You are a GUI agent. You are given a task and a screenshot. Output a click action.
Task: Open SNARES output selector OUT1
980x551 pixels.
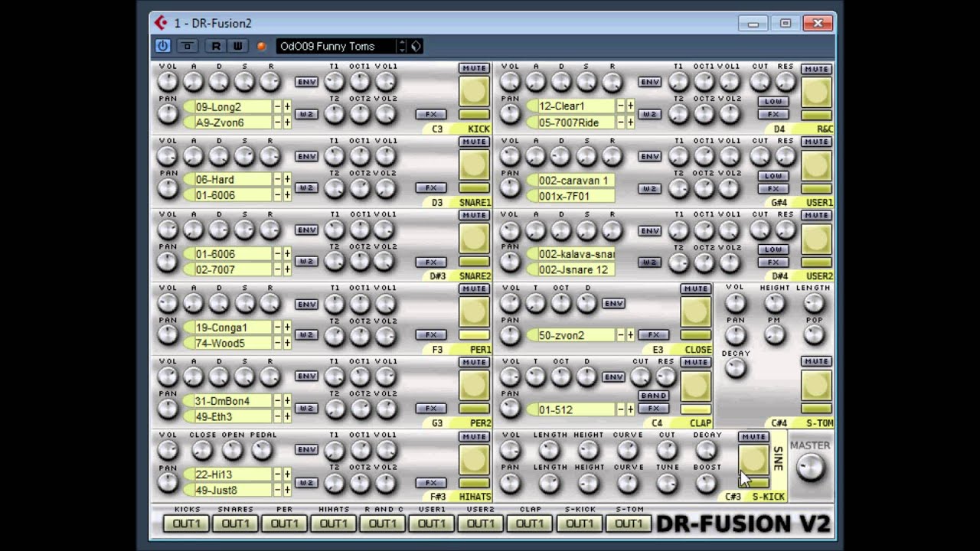[x=236, y=523]
